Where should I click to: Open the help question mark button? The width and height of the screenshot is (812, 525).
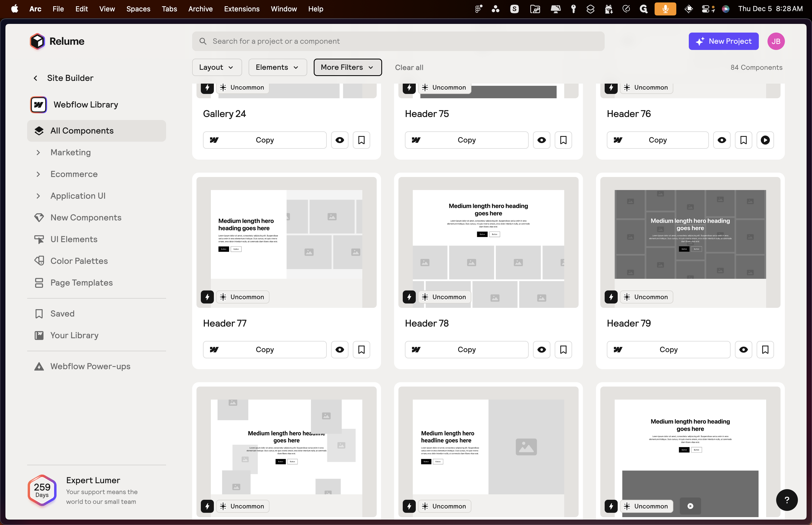787,500
